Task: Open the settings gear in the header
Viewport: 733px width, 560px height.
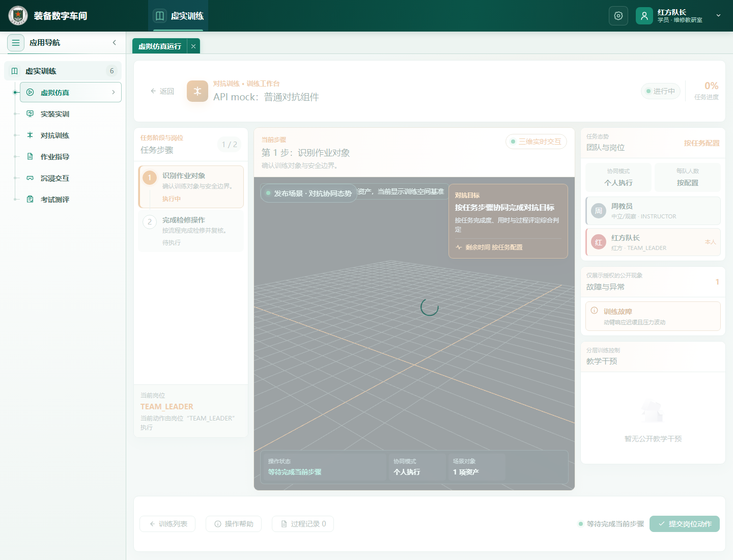Action: 618,16
